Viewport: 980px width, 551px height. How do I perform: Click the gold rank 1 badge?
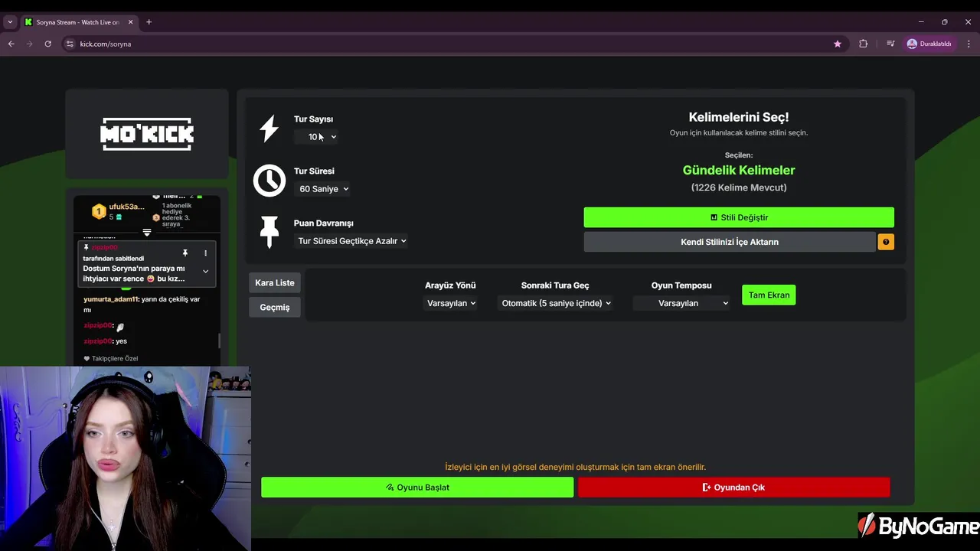(x=98, y=211)
